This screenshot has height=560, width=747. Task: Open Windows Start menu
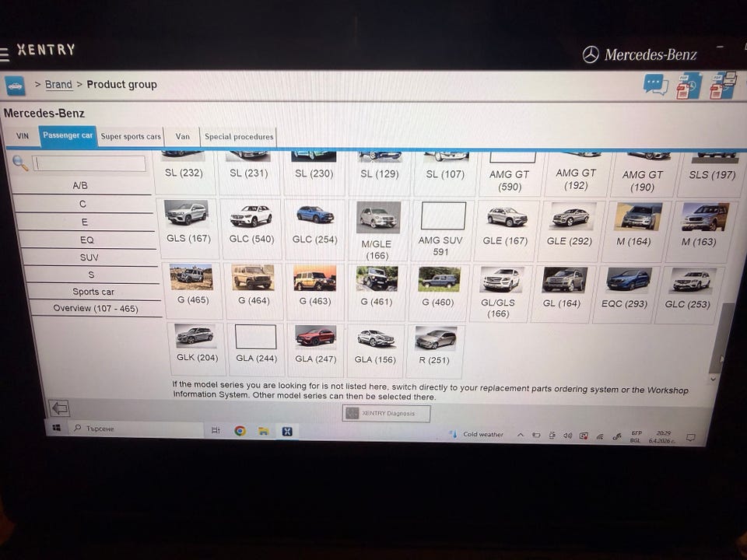(x=56, y=428)
